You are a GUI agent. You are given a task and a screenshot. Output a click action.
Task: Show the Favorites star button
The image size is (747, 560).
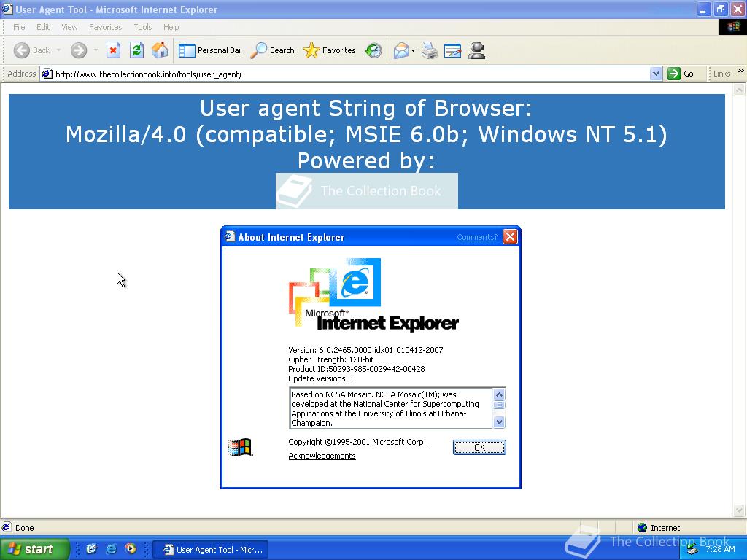tap(329, 50)
